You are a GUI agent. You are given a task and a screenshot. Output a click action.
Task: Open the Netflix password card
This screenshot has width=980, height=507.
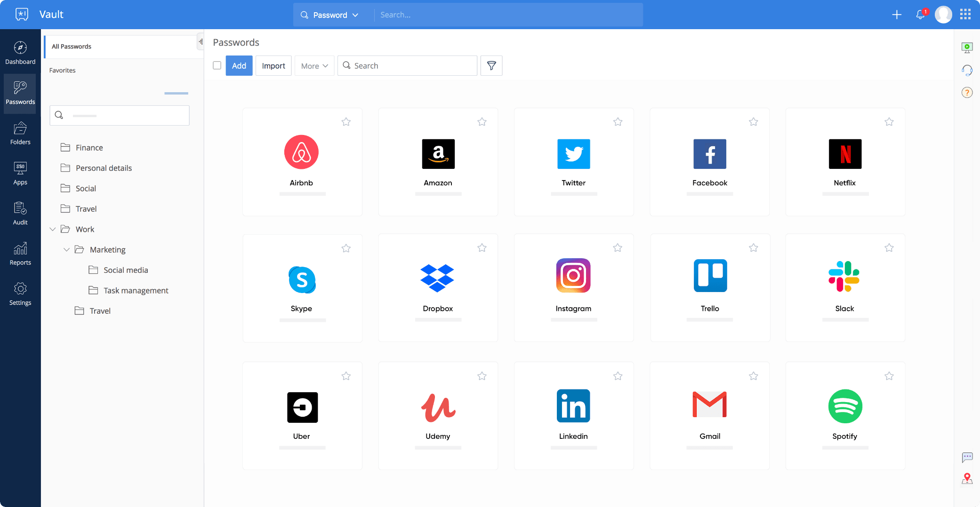[x=845, y=162]
